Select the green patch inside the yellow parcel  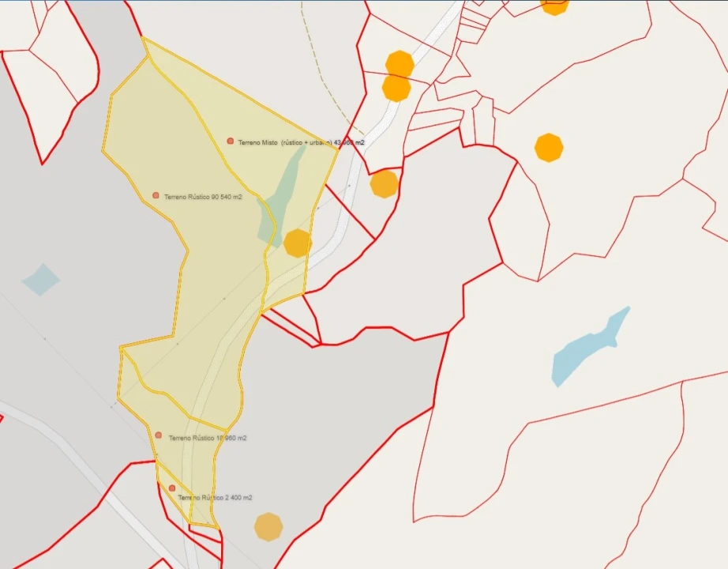point(281,194)
